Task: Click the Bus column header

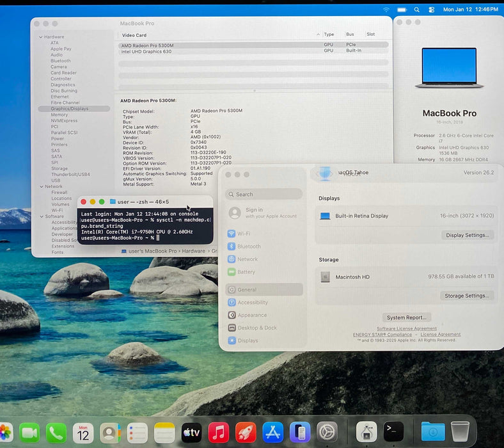Action: [x=350, y=34]
